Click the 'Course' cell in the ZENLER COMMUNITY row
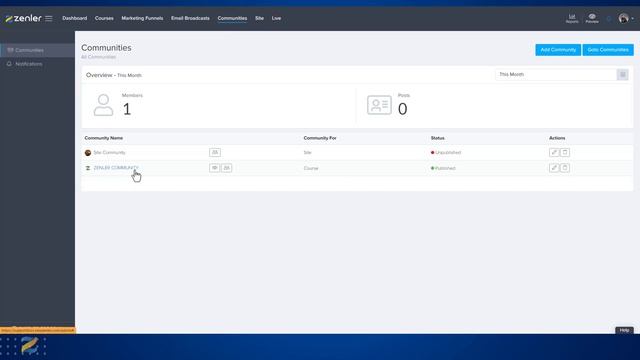 [311, 168]
